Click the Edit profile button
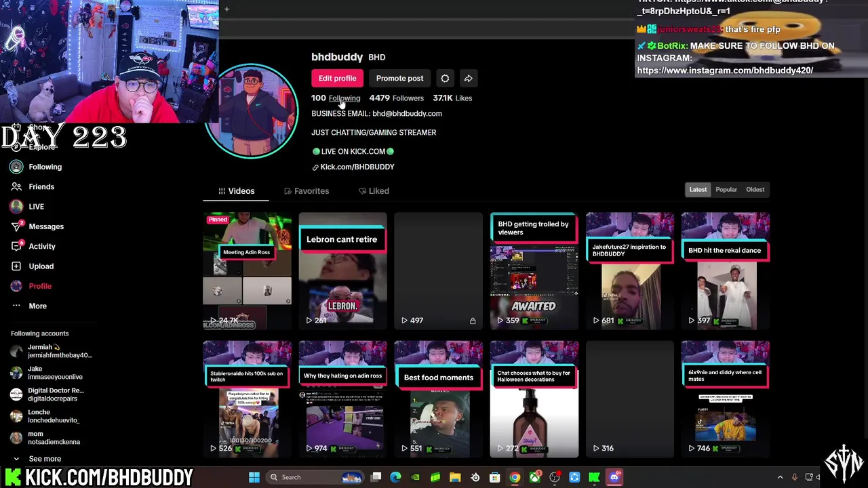868x488 pixels. pos(337,79)
